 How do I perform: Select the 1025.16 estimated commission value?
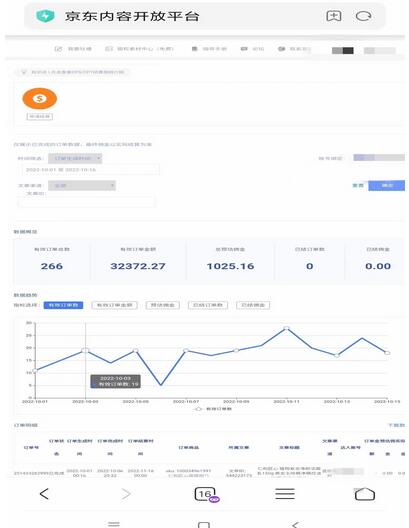[x=230, y=266]
